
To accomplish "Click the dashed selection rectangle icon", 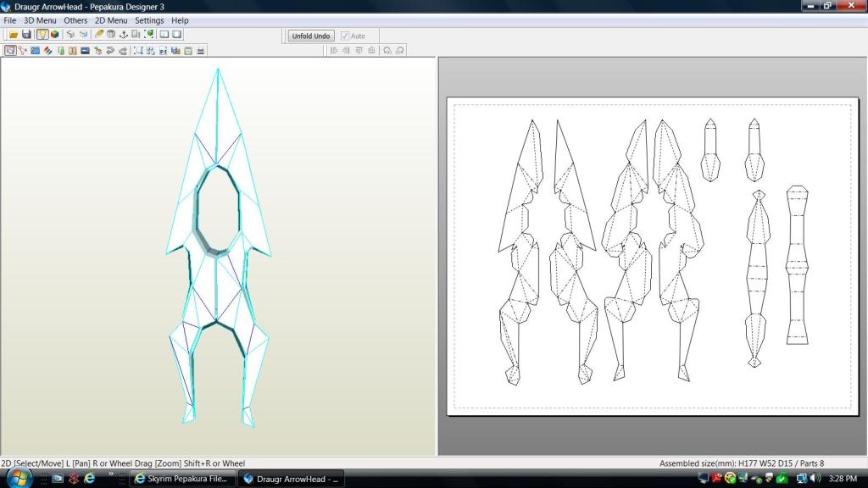I will (138, 50).
